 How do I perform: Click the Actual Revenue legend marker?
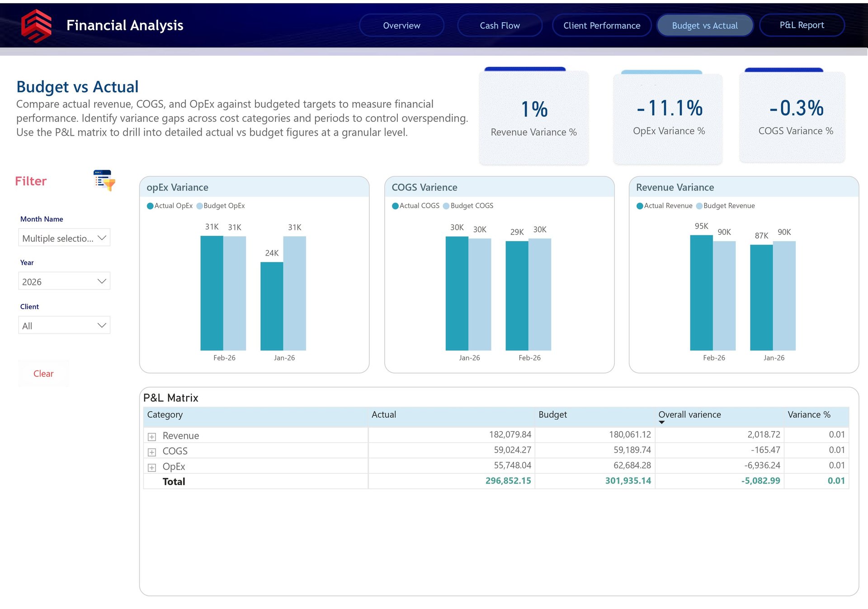pos(640,206)
